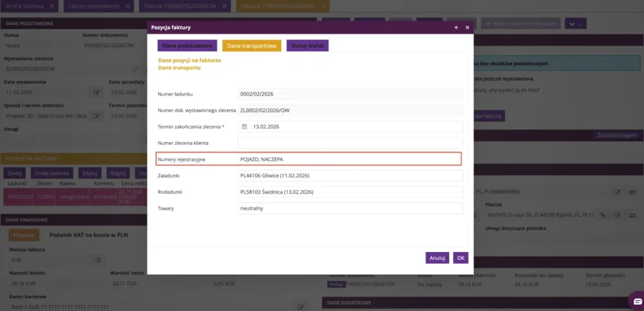Open the more options '...' dropdown
The image size is (644, 311).
click(575, 23)
